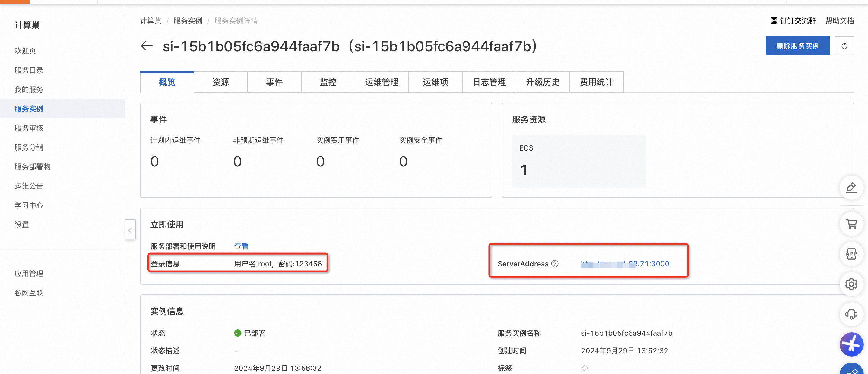Image resolution: width=868 pixels, height=374 pixels.
Task: Open the ServerAddress URL link
Action: 625,264
